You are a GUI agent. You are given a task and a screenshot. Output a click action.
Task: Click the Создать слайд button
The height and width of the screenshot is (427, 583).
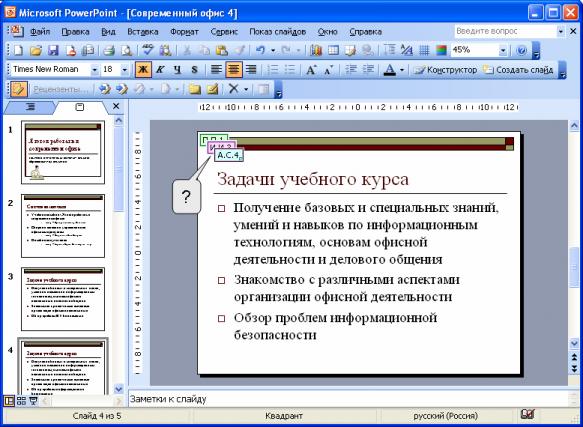[x=518, y=70]
